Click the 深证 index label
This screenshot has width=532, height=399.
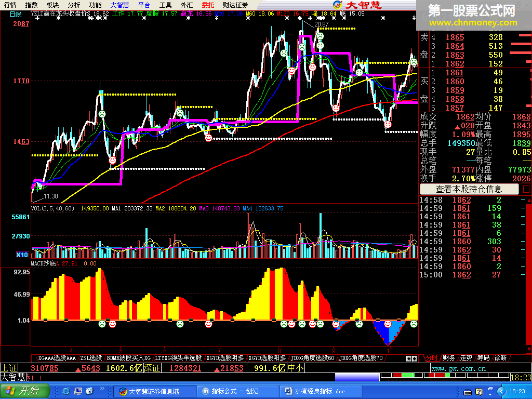[152, 368]
